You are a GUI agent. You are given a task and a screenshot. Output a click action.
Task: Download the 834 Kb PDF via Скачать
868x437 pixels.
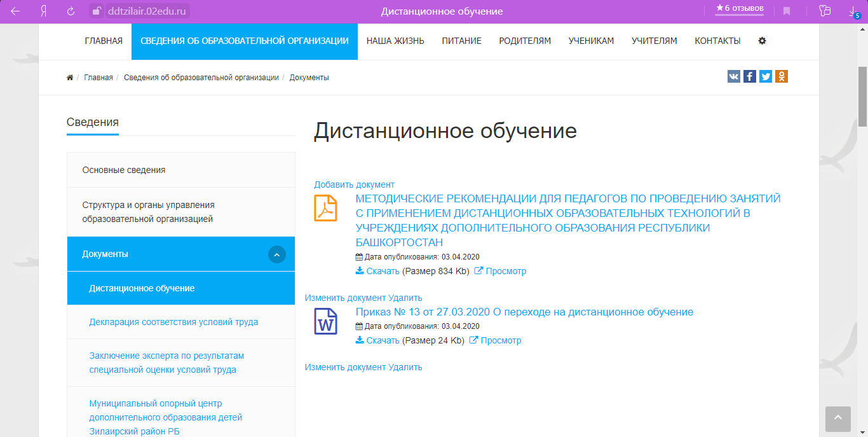pos(383,271)
